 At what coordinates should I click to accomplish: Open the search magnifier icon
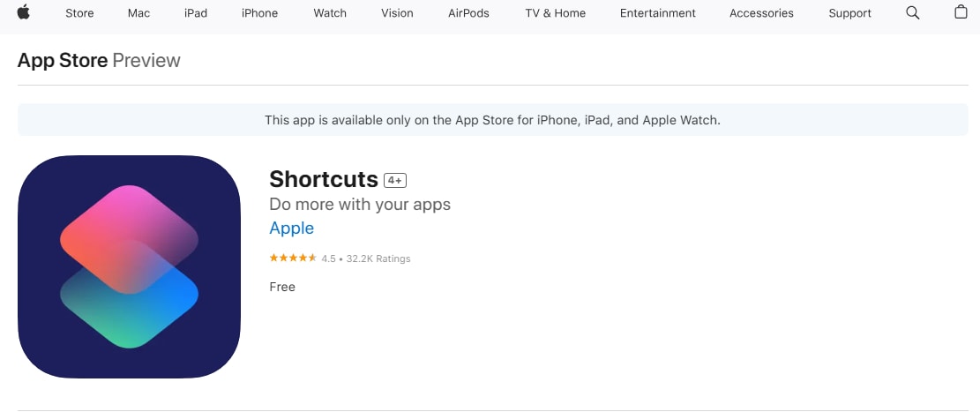(913, 12)
